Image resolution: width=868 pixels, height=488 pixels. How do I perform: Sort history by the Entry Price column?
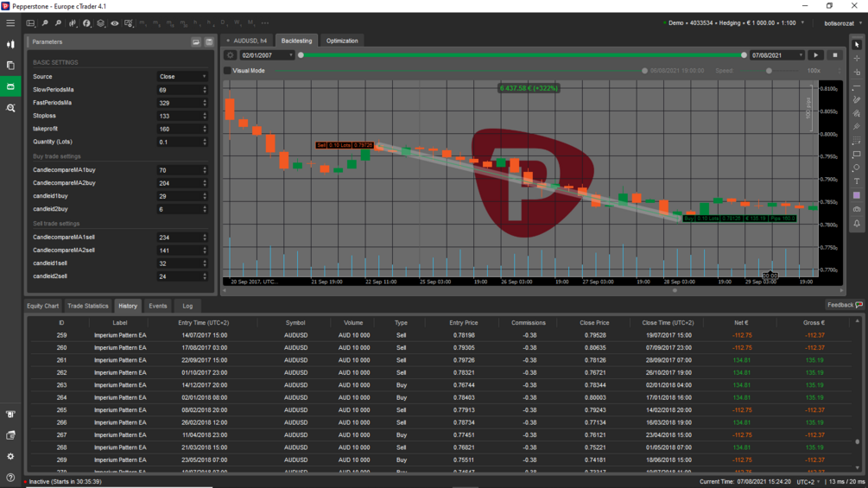coord(463,322)
